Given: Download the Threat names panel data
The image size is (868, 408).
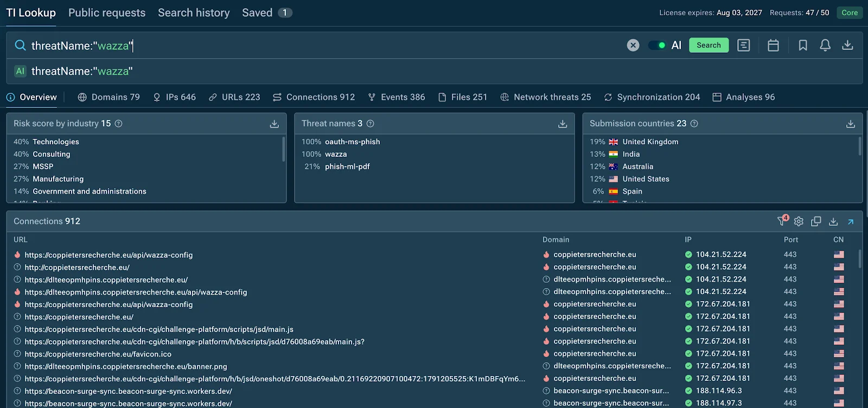Looking at the screenshot, I should pyautogui.click(x=563, y=124).
